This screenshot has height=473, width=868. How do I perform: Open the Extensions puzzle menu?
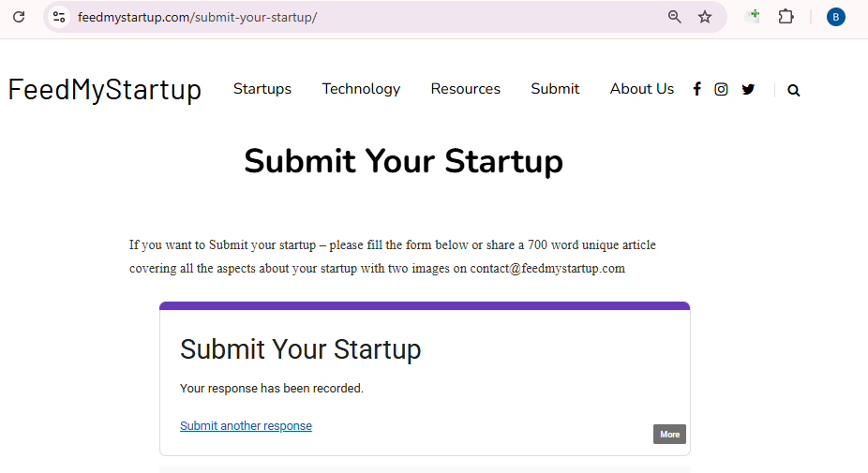[786, 17]
